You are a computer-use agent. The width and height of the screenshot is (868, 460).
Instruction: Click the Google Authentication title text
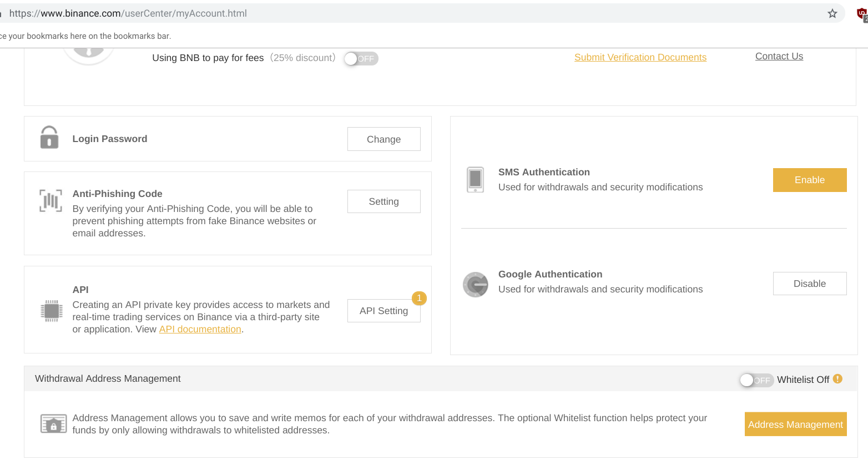click(x=550, y=274)
